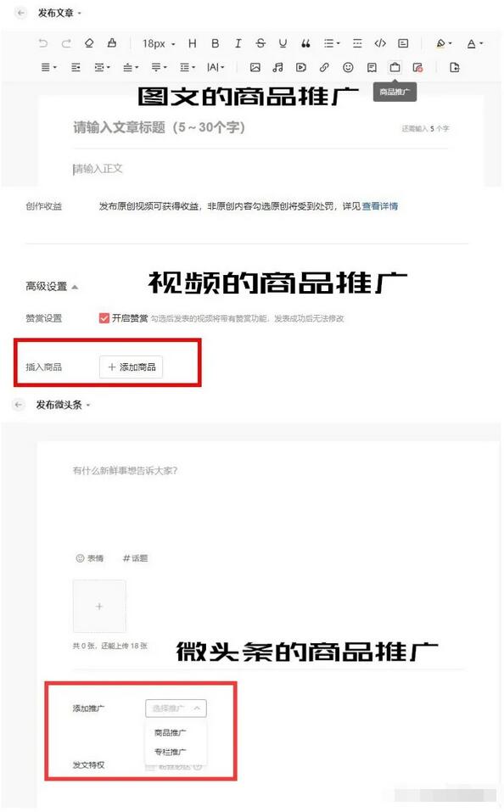Click the redo arrow icon
Screen dimensions: 504x812
pos(66,43)
